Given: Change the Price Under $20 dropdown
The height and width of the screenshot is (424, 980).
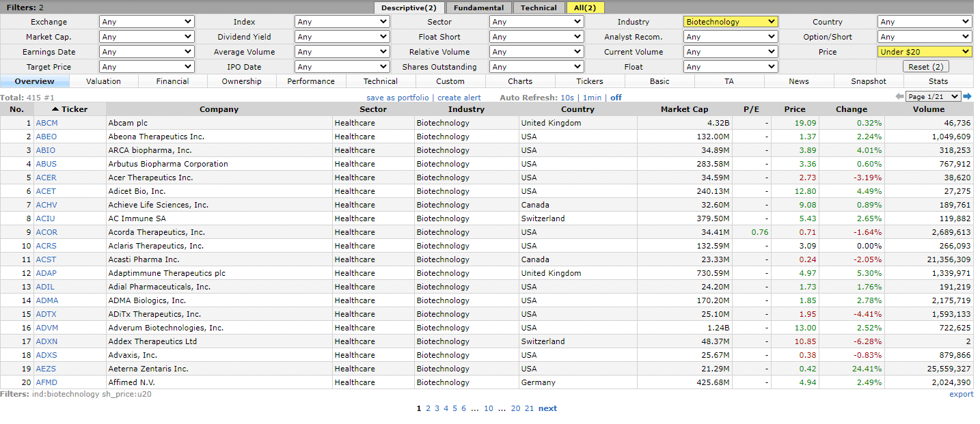Looking at the screenshot, I should point(925,52).
